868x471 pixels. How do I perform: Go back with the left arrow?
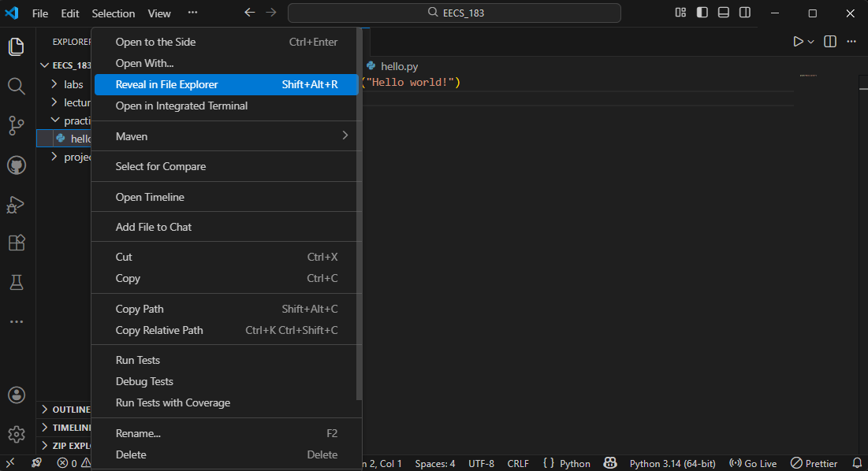(x=250, y=13)
